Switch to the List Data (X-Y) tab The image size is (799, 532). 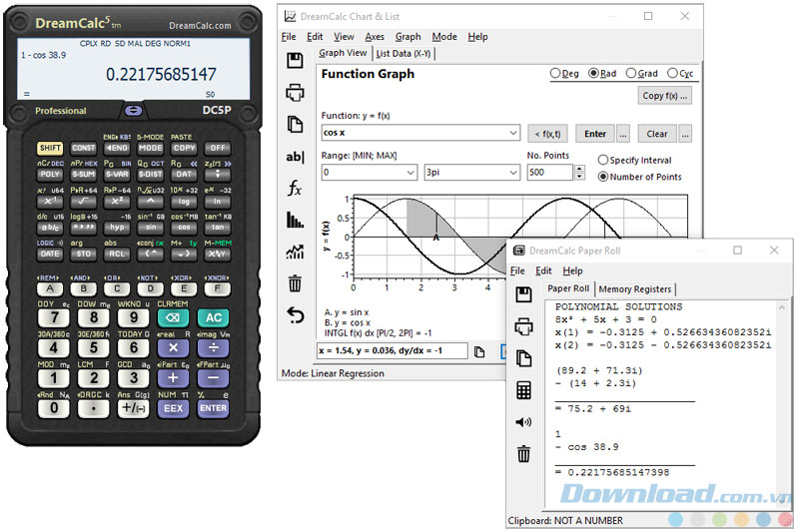point(403,54)
